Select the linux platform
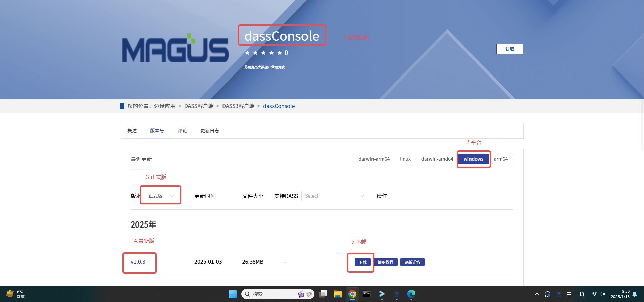Screen dimensions: 644x302 click(405, 159)
